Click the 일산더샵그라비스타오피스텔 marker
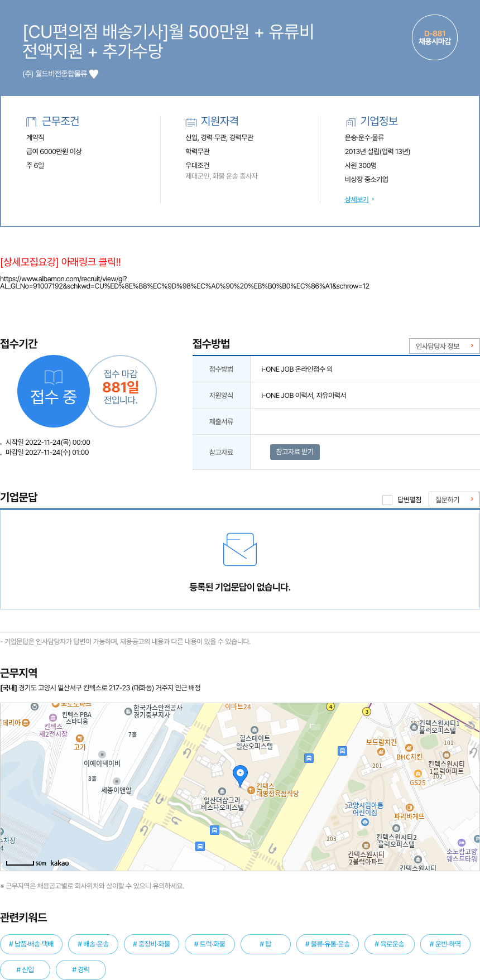Image resolution: width=480 pixels, height=980 pixels. 222,791
